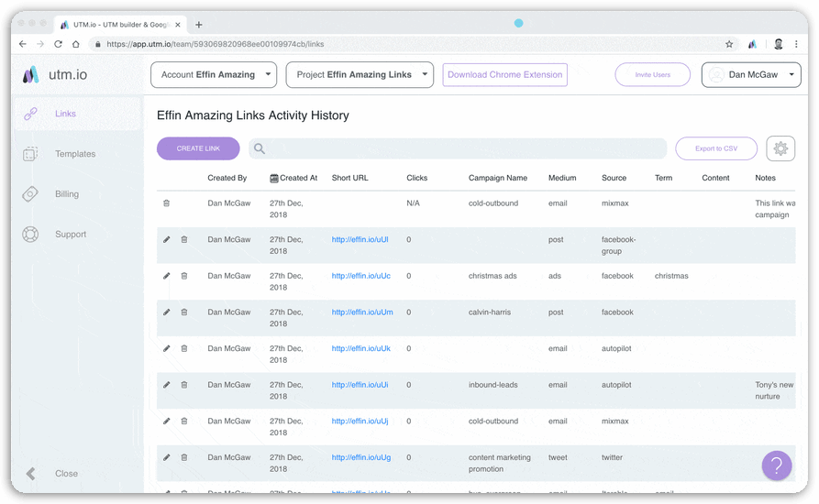Delete the cold-outbound N/A clicks row
This screenshot has height=504, width=819.
[166, 203]
